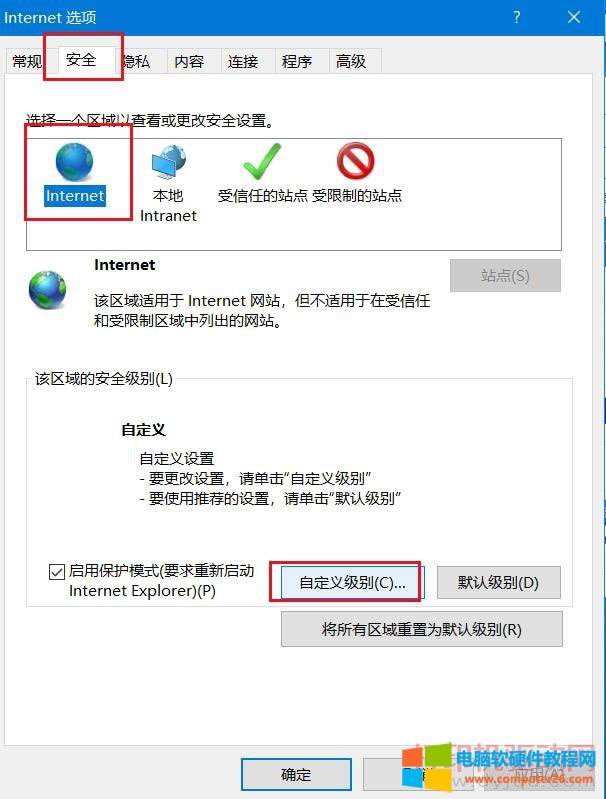
Task: Click the globe icon beside Internet description
Action: pyautogui.click(x=47, y=290)
